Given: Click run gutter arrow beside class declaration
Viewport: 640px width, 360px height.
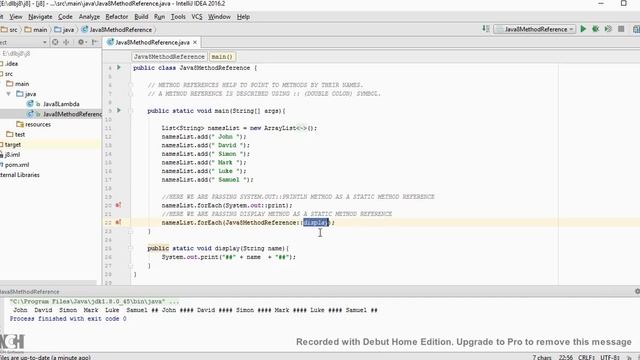Looking at the screenshot, I should coord(119,67).
